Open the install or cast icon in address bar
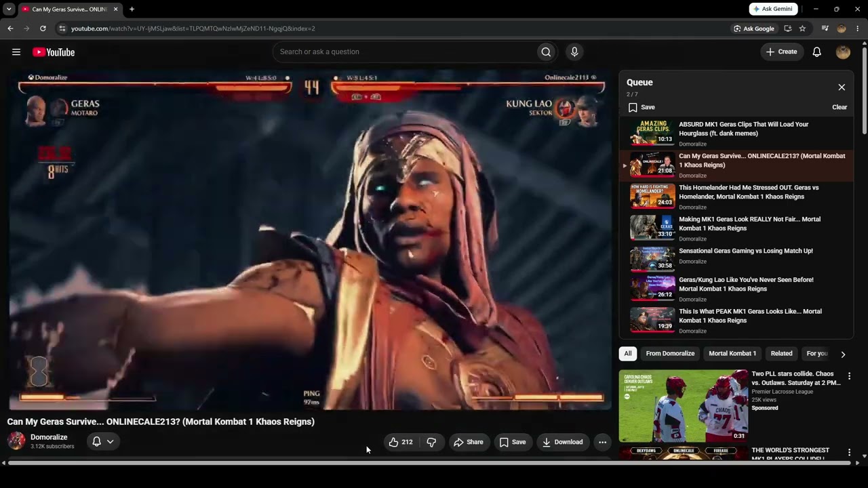This screenshot has width=868, height=488. pos(787,28)
